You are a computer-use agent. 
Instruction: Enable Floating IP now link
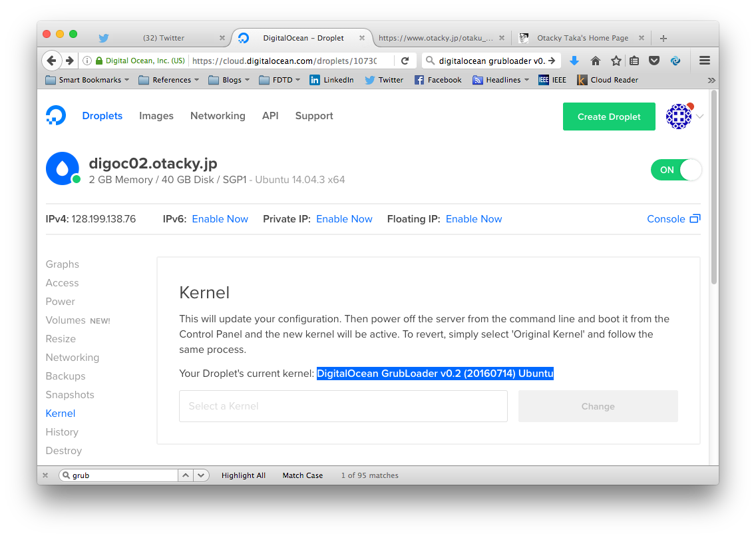tap(474, 219)
